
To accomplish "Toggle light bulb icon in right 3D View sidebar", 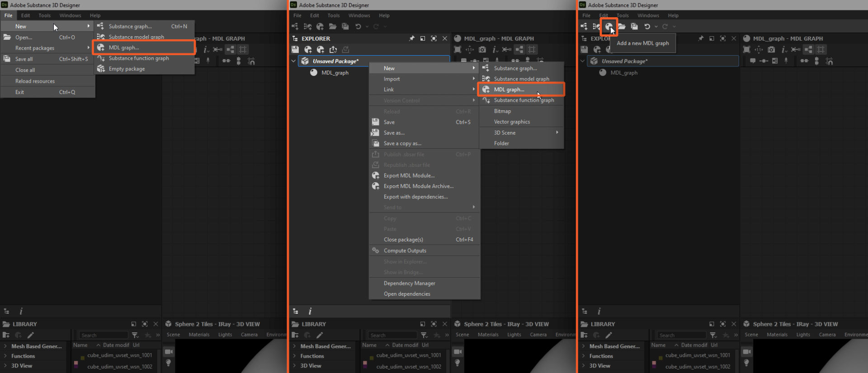I will (x=746, y=363).
